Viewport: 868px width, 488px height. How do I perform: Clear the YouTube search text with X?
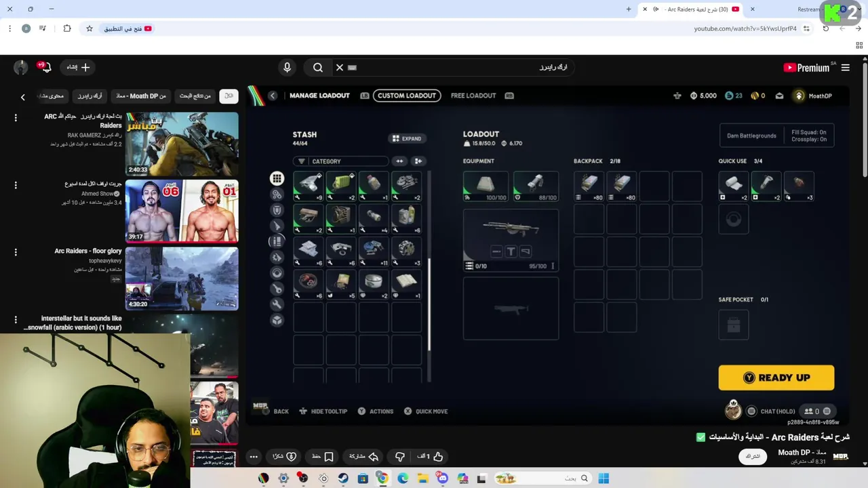point(340,67)
